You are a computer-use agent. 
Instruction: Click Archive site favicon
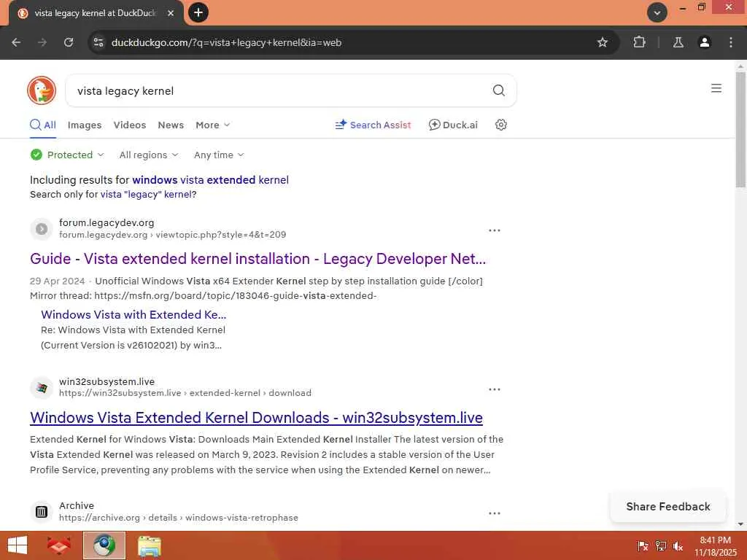pos(42,512)
